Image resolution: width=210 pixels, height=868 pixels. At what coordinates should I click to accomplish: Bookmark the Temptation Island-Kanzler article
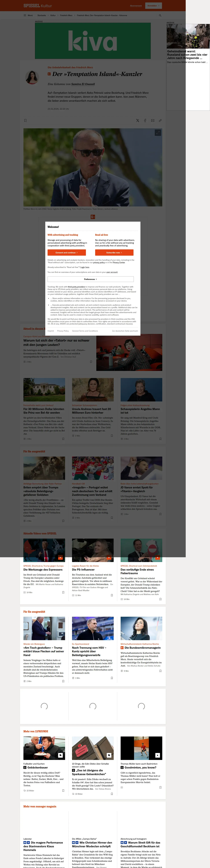(25, 120)
